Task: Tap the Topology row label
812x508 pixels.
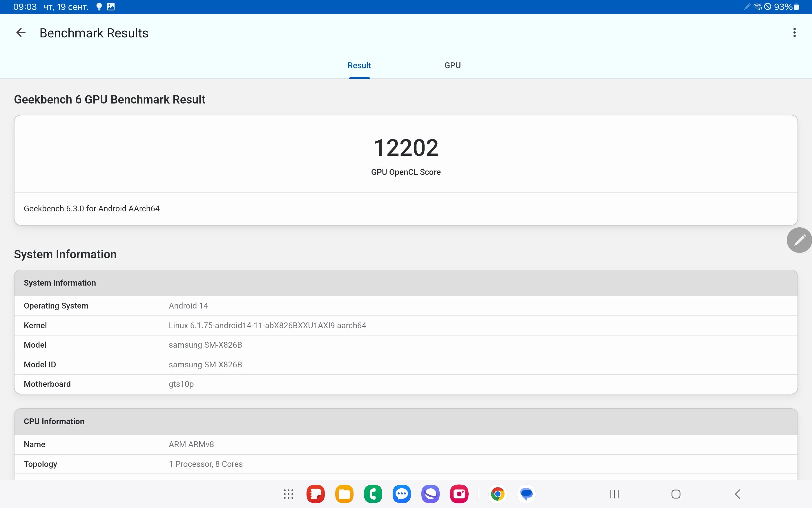Action: (x=40, y=464)
